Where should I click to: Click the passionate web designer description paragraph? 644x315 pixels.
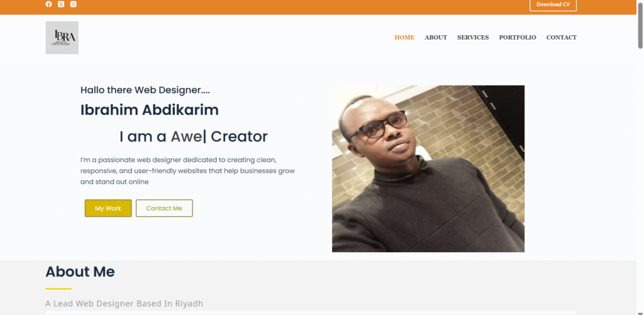187,170
